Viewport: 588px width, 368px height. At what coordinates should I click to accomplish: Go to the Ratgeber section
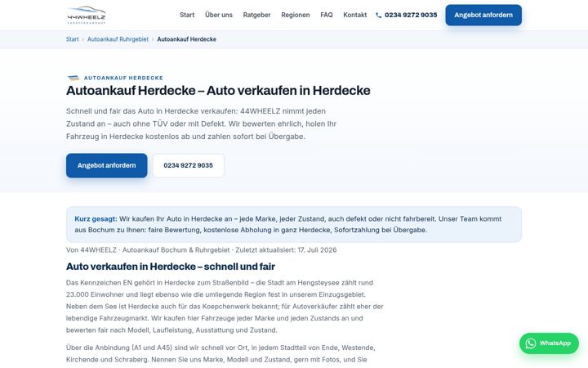256,15
